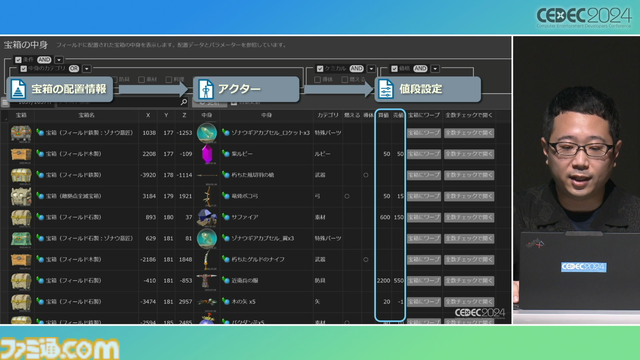640x360 pixels.
Task: Toggle the 条件 checkbox
Action: 18,60
